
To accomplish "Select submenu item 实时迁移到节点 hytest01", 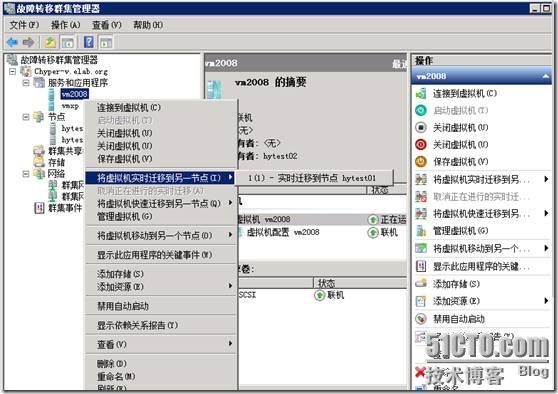I will (x=315, y=178).
